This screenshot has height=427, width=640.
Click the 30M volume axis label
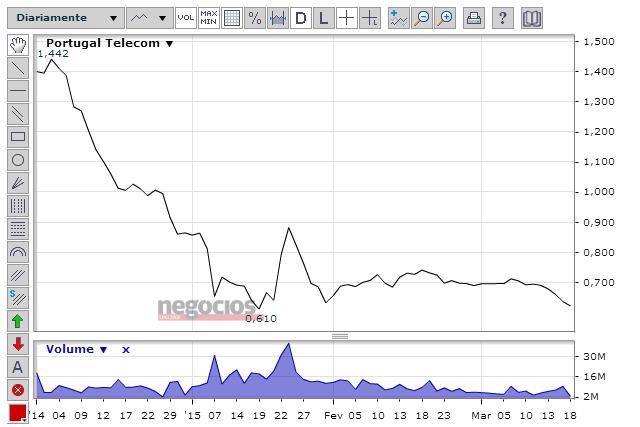pos(594,357)
